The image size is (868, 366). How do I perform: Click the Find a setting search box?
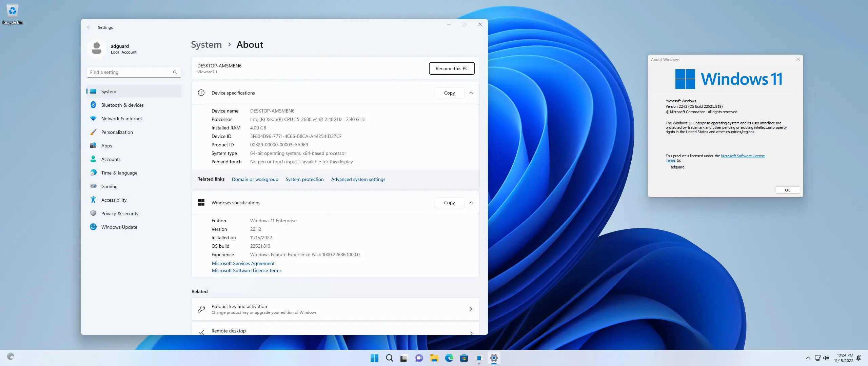[x=131, y=72]
